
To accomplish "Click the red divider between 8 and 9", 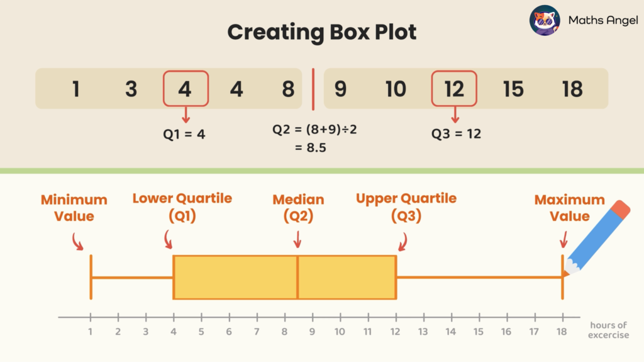I will pos(313,89).
